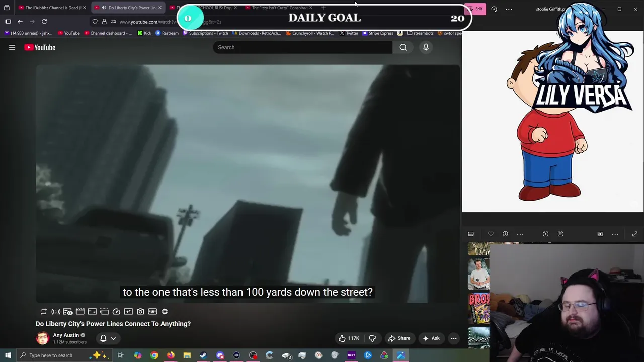Click the sound boost icon below video
Screen dimensions: 644x362
56,312
